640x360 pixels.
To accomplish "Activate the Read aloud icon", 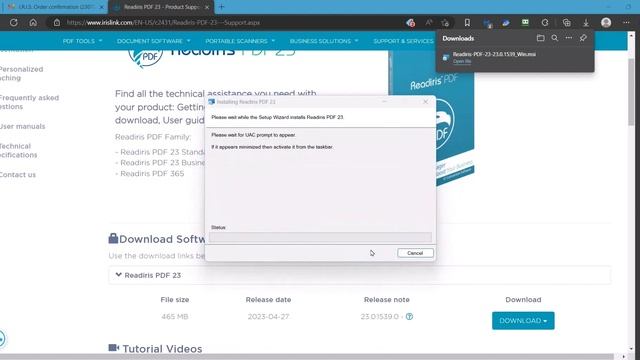I will (429, 22).
